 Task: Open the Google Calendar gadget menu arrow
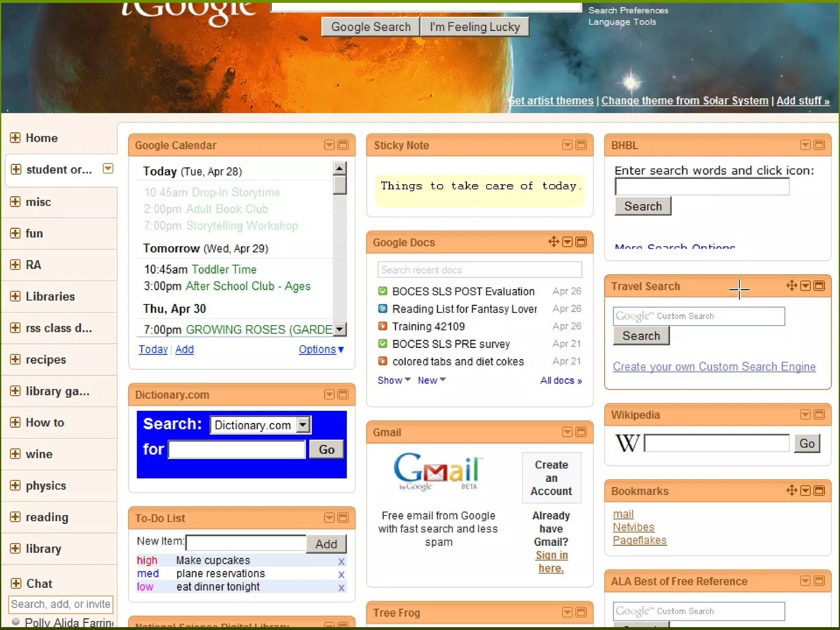[329, 145]
